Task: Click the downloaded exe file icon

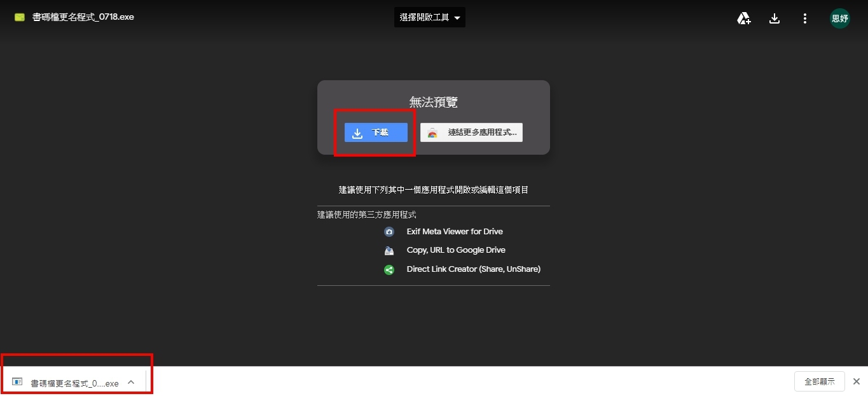Action: (17, 382)
